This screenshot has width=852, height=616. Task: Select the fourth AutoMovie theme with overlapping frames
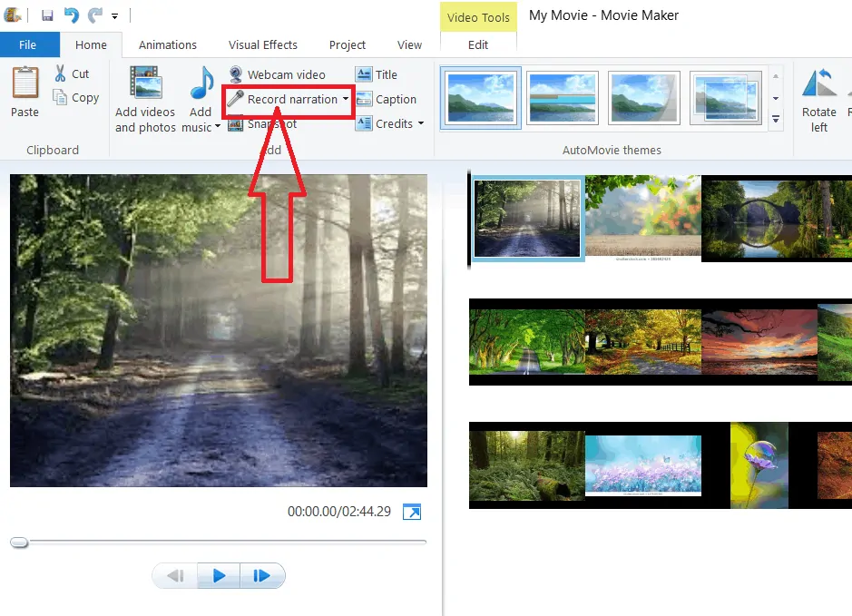pos(725,98)
